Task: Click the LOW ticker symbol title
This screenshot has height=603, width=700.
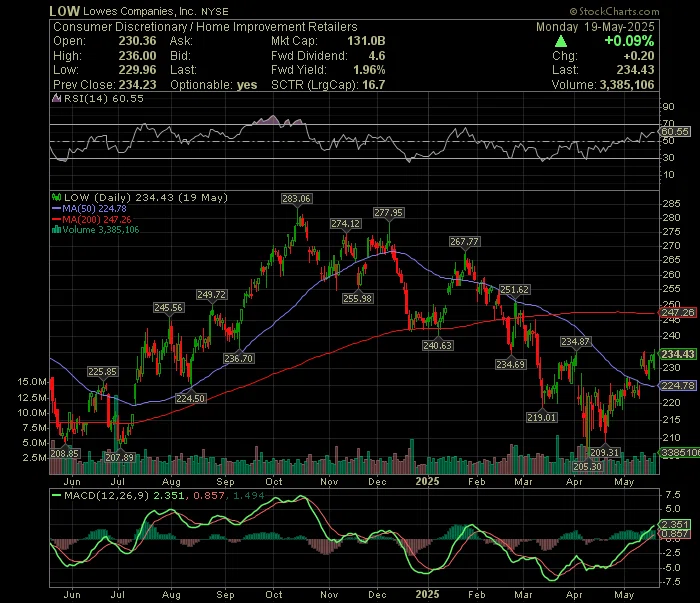Action: pos(64,11)
